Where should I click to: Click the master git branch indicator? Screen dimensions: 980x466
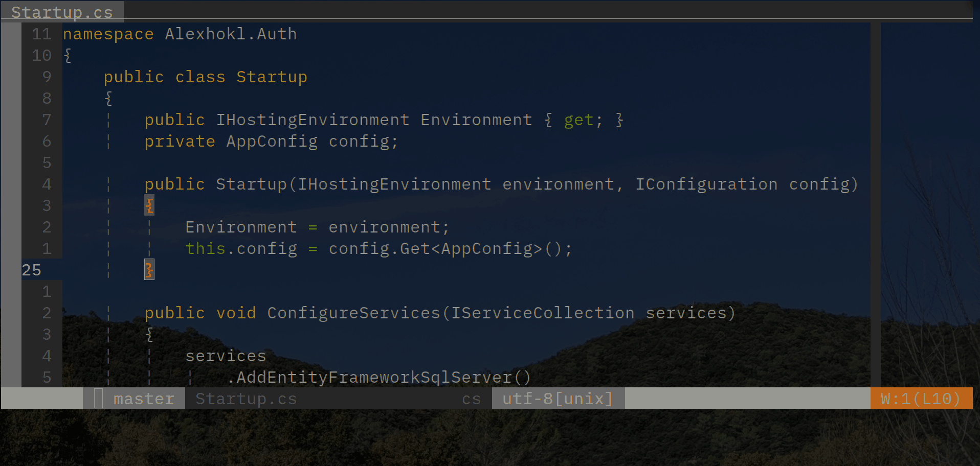tap(143, 399)
